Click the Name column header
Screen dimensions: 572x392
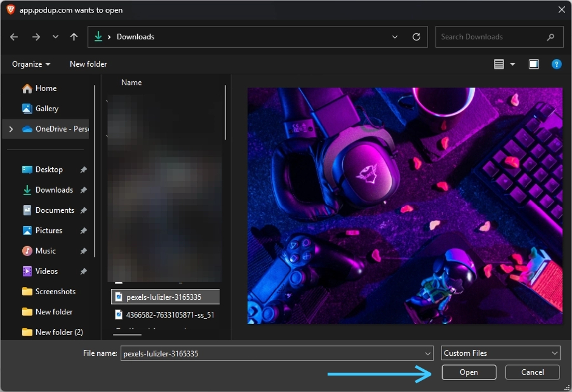point(131,83)
